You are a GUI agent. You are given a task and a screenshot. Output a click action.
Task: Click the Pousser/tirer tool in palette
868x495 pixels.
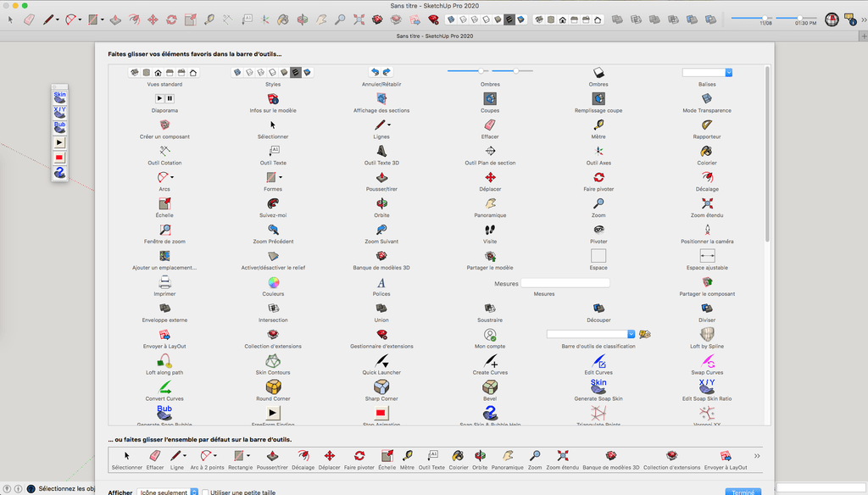pyautogui.click(x=381, y=177)
